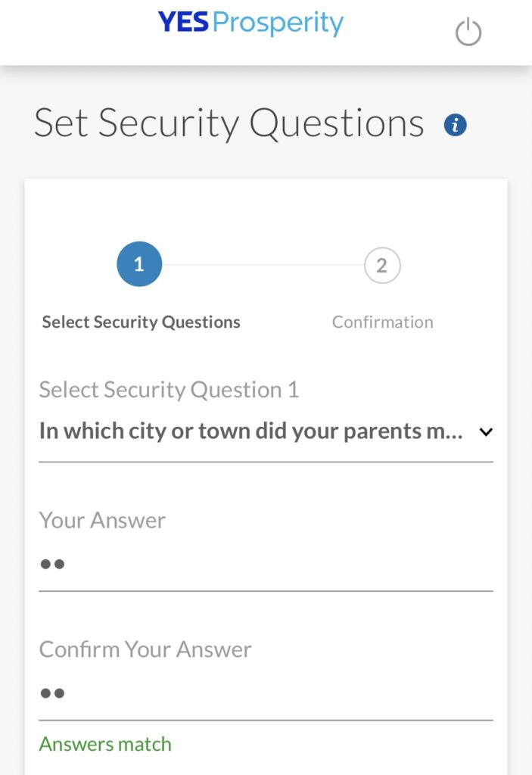The height and width of the screenshot is (775, 532).
Task: Click the YES Prosperity logo
Action: tap(250, 23)
